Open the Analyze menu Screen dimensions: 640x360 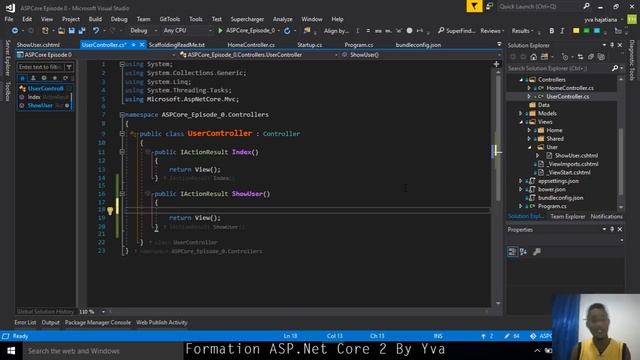point(282,19)
